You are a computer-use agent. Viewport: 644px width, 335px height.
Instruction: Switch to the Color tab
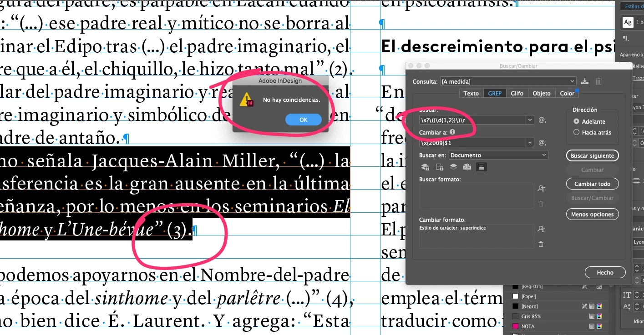coord(567,93)
